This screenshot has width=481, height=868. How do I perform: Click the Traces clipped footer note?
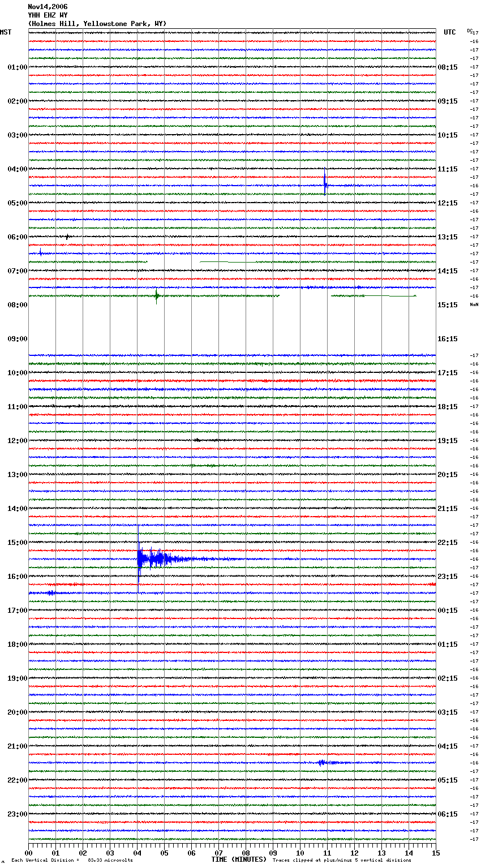[x=342, y=860]
